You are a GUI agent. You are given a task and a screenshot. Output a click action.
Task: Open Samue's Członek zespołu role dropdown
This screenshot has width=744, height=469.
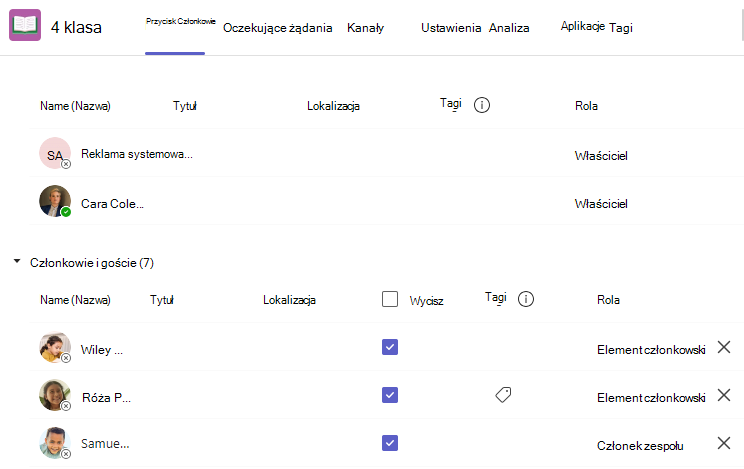(x=640, y=446)
